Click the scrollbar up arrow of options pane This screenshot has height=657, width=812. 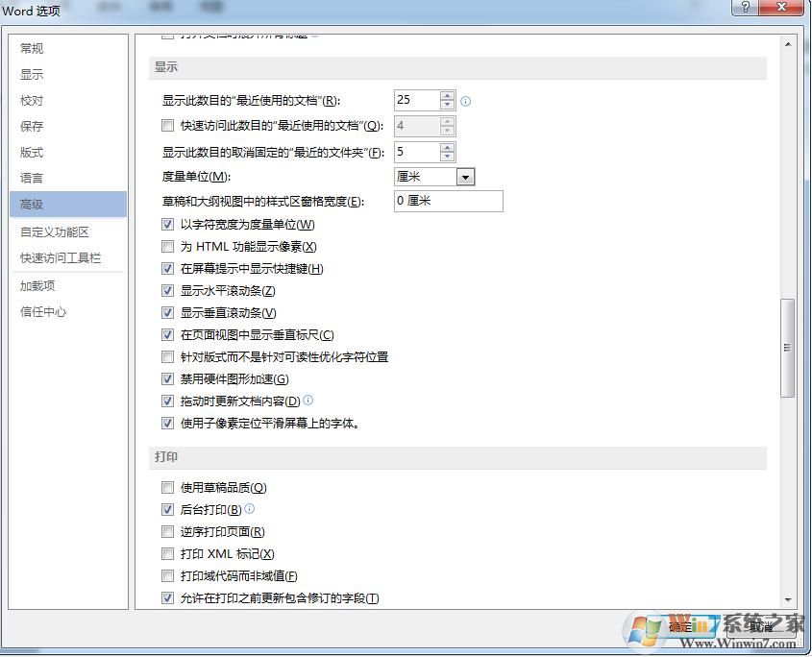point(788,44)
